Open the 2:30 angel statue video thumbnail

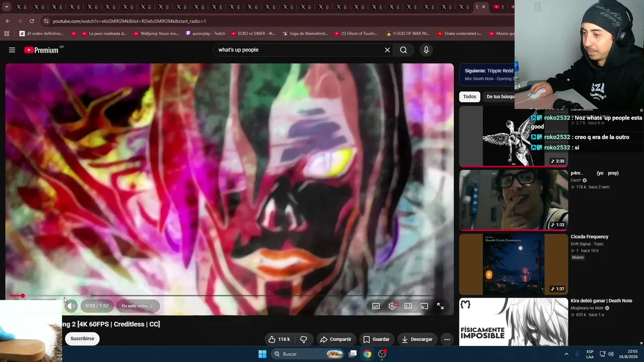tap(513, 136)
